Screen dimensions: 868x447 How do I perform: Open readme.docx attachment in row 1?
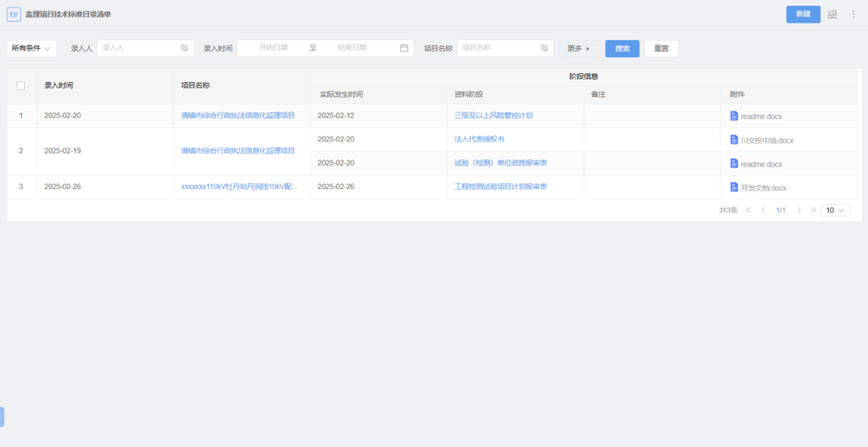pos(761,117)
